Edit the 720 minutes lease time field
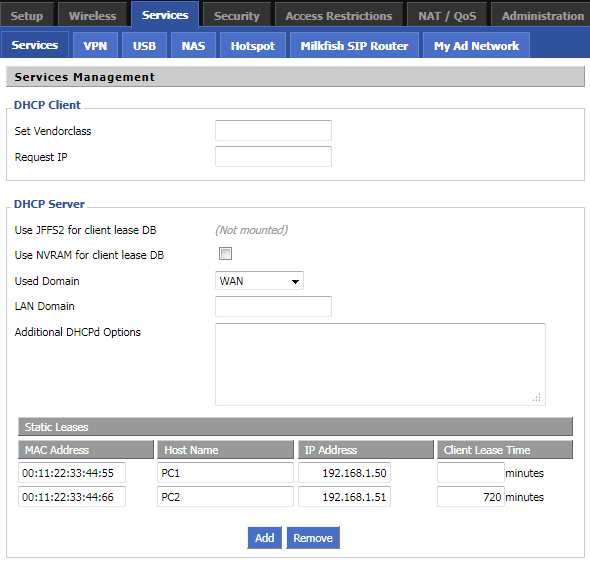 (x=471, y=497)
